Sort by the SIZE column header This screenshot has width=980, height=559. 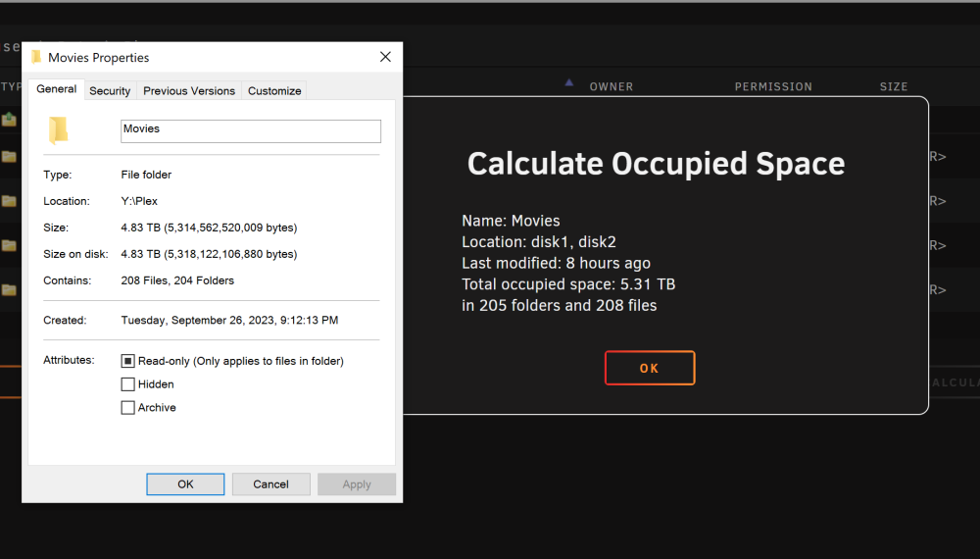point(894,87)
